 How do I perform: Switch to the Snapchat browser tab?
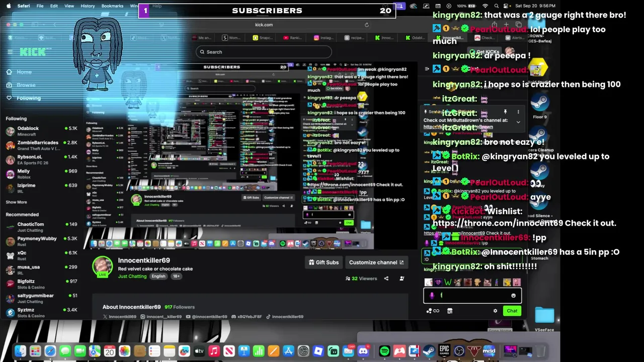tap(263, 38)
